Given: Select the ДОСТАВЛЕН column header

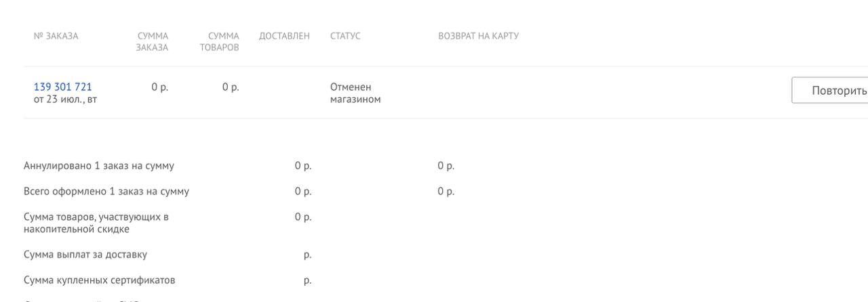Looking at the screenshot, I should pos(284,36).
